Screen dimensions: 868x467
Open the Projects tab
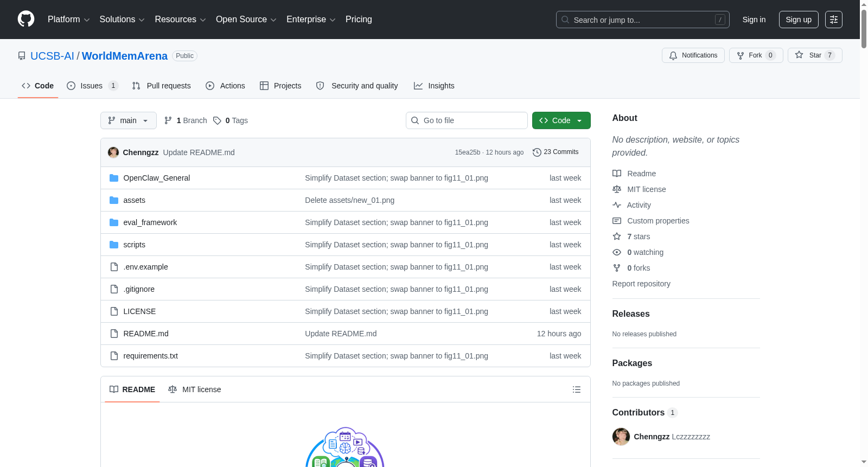tap(280, 86)
